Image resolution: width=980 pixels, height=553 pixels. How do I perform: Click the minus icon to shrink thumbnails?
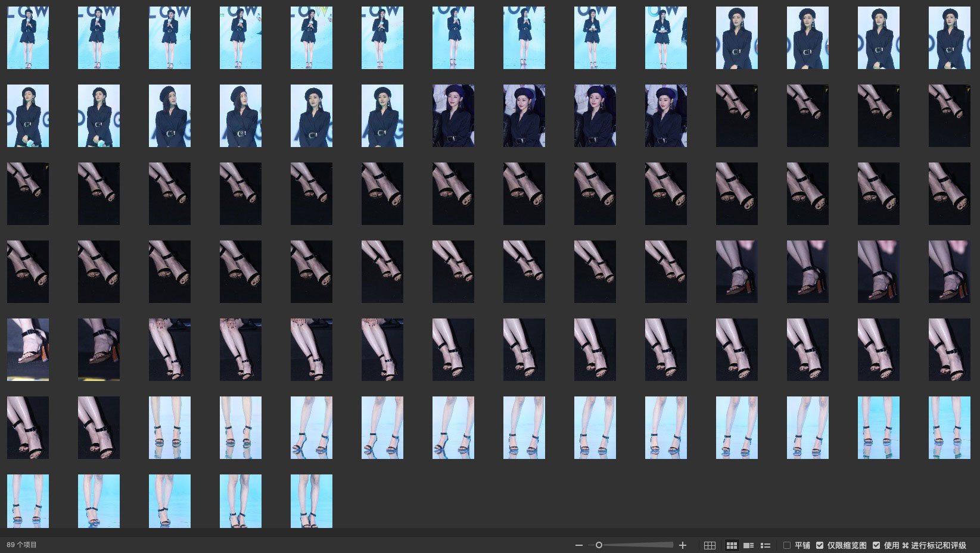[578, 545]
